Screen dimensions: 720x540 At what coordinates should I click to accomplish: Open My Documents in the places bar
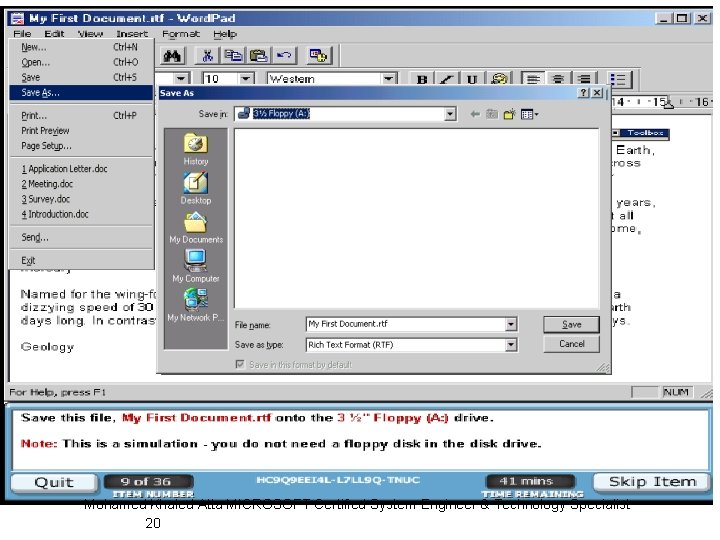[x=196, y=228]
